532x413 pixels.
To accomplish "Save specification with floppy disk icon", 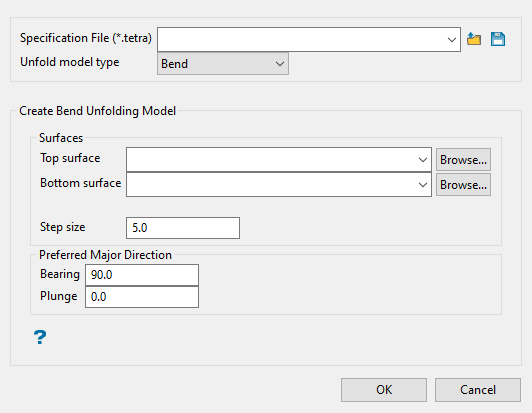I will click(498, 39).
